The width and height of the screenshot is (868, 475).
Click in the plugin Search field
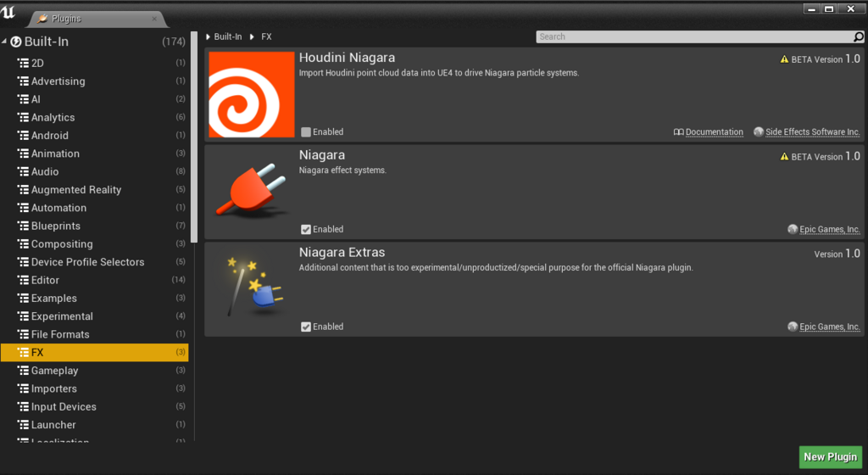click(x=695, y=36)
